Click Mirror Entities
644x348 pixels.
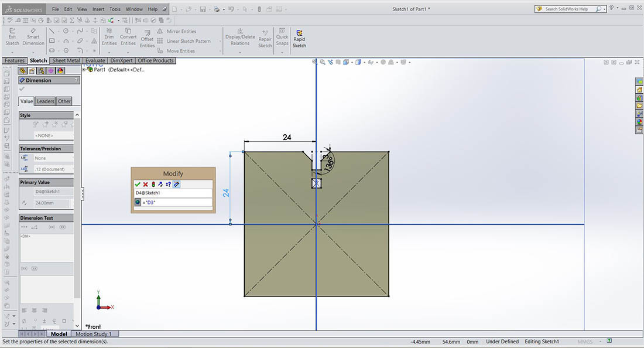177,31
